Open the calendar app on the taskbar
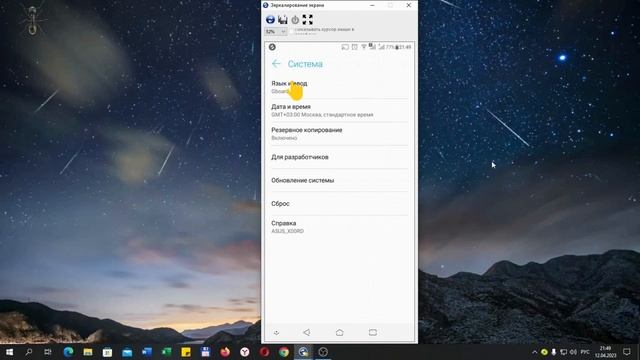 pyautogui.click(x=107, y=352)
